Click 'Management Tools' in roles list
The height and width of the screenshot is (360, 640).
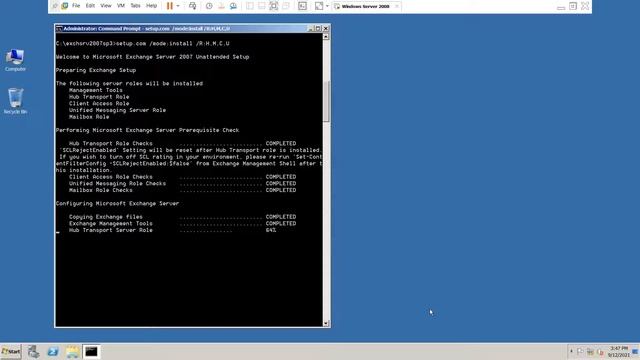[96, 90]
